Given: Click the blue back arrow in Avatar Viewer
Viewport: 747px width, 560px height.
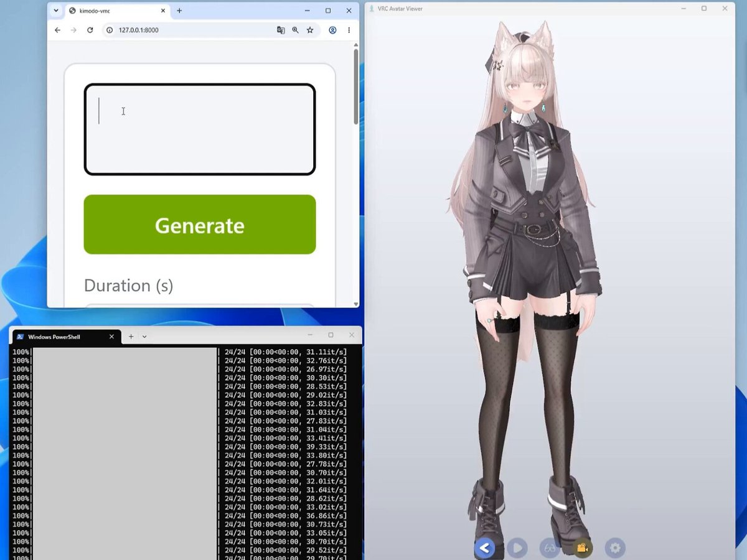Looking at the screenshot, I should [x=485, y=548].
